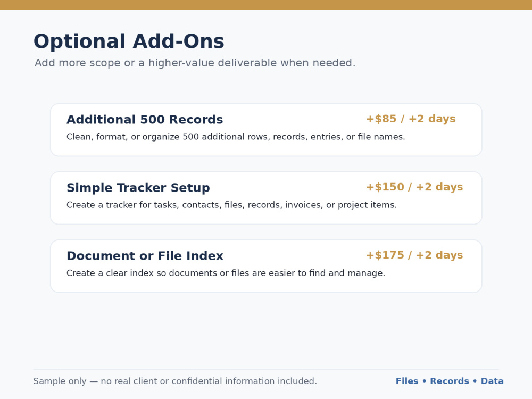The image size is (532, 399).
Task: Select the 'Document or File Index' title
Action: coord(145,256)
